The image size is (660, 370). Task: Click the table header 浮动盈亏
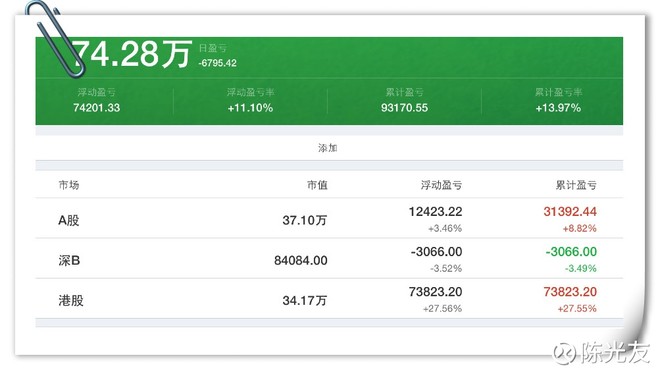(441, 185)
